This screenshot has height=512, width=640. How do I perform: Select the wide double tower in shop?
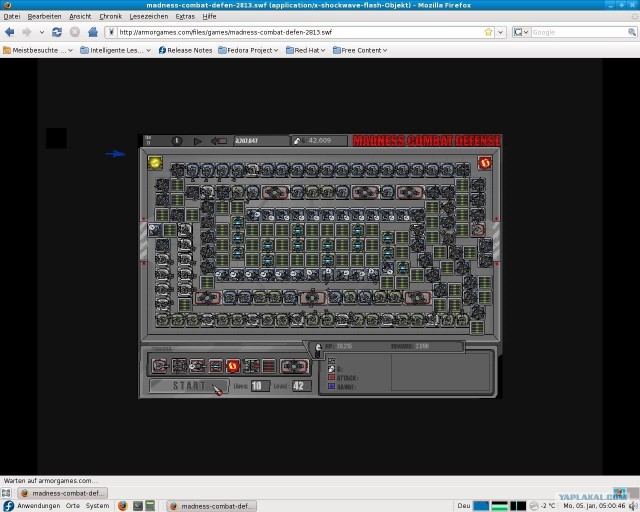294,366
